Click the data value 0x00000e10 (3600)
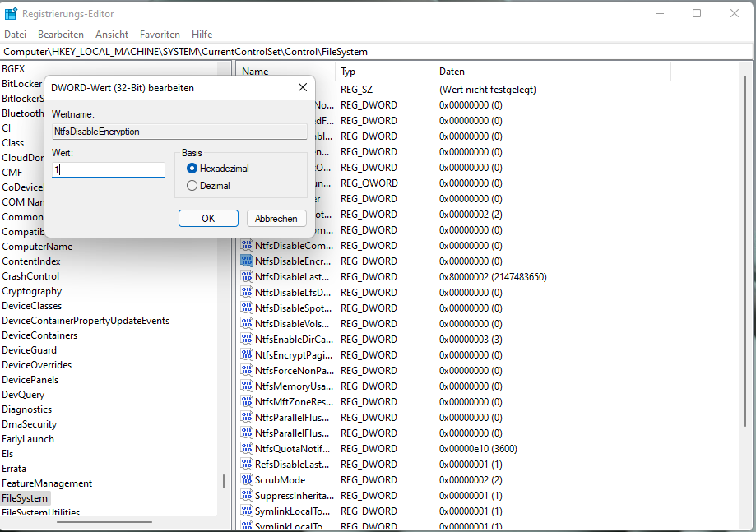This screenshot has height=532, width=756. tap(478, 449)
